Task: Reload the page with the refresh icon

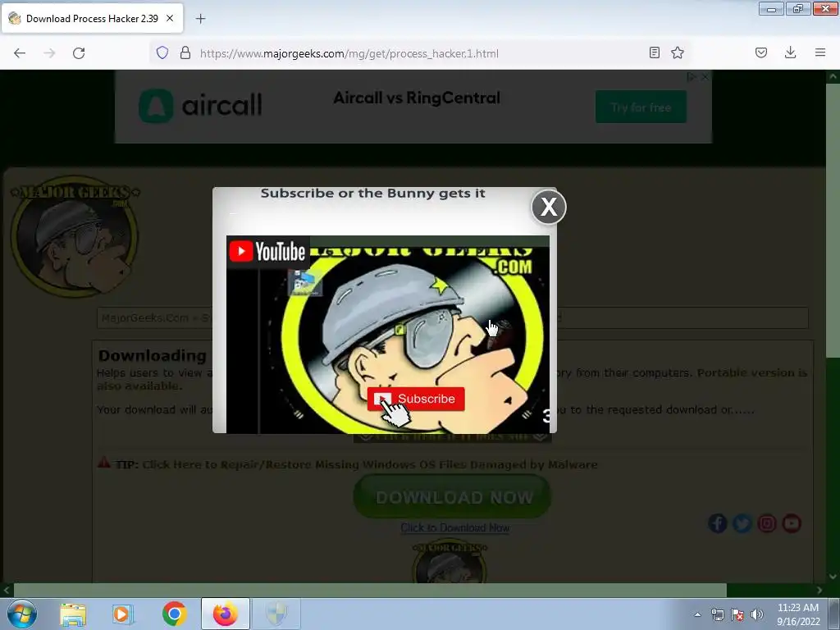Action: 79,53
